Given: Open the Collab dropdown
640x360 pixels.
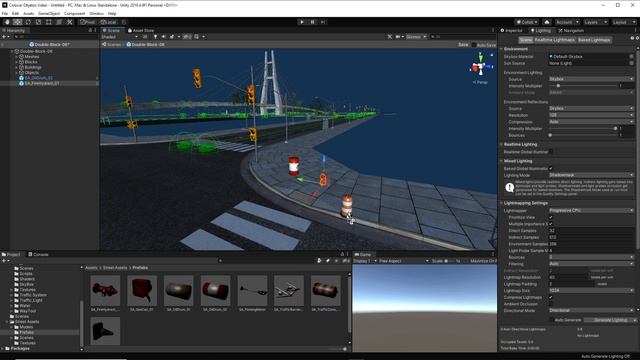Looking at the screenshot, I should 527,22.
